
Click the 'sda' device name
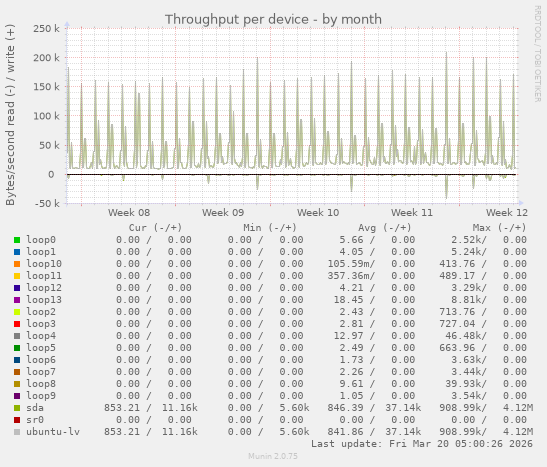coord(35,408)
